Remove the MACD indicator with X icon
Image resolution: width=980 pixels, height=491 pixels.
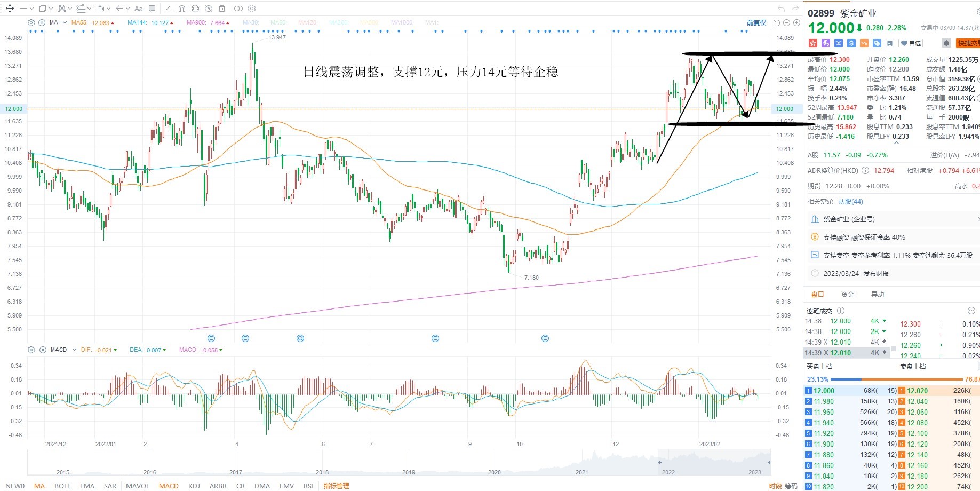pos(43,350)
